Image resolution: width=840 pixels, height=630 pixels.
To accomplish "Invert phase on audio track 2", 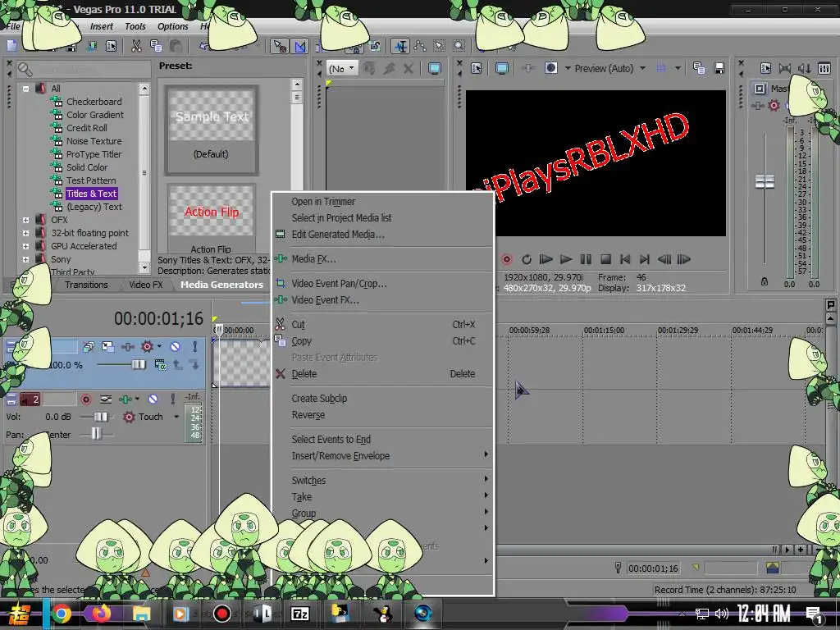I will [106, 399].
